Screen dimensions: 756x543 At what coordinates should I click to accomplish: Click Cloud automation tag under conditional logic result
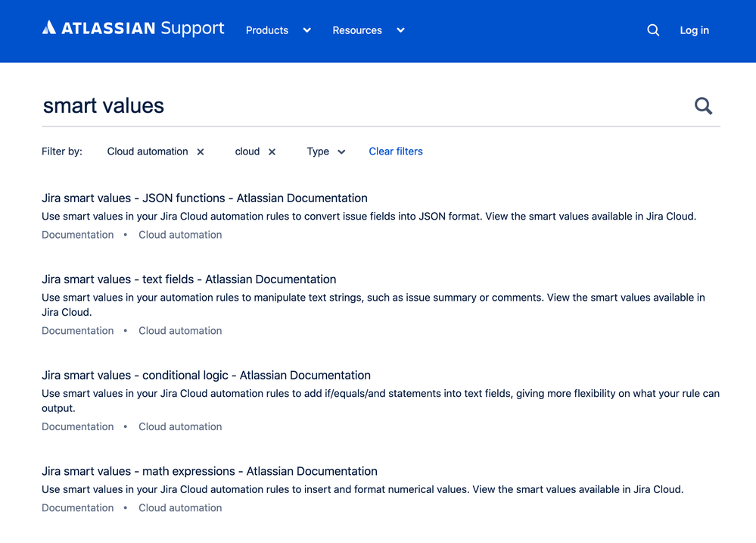(180, 426)
